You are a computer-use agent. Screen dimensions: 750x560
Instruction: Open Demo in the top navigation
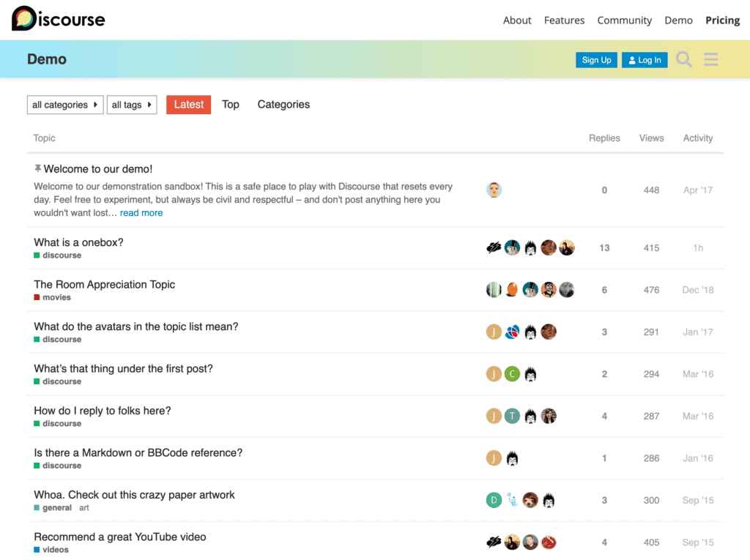click(x=678, y=20)
